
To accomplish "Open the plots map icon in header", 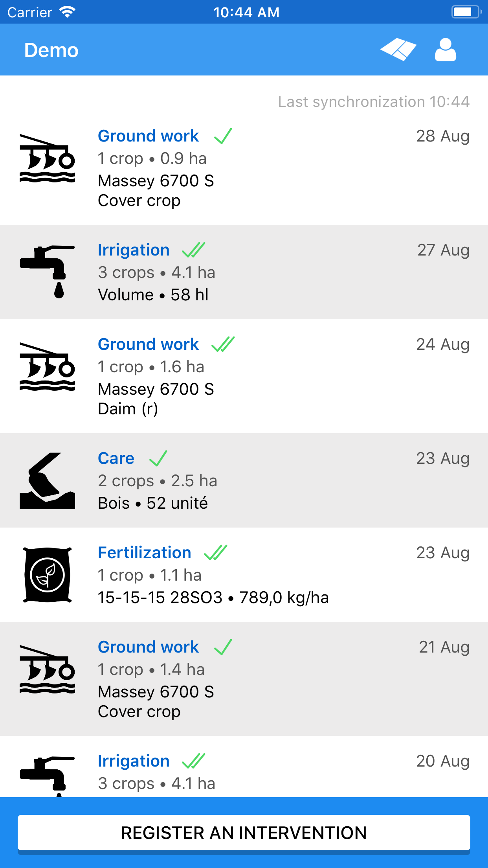I will coord(398,50).
